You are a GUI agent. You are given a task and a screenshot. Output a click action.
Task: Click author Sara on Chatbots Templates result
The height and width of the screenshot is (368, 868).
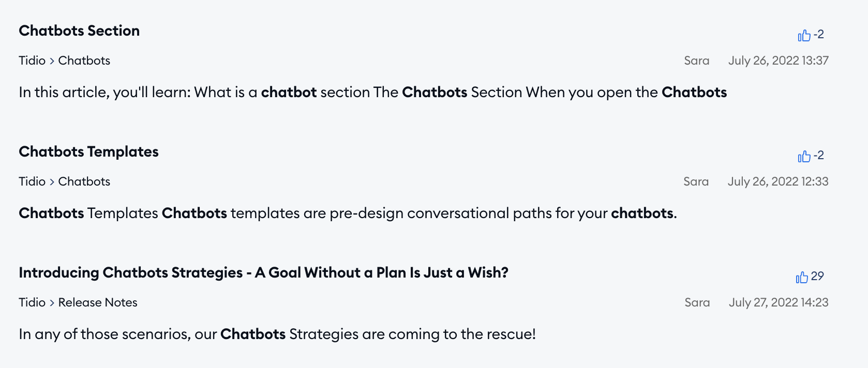[x=696, y=181]
